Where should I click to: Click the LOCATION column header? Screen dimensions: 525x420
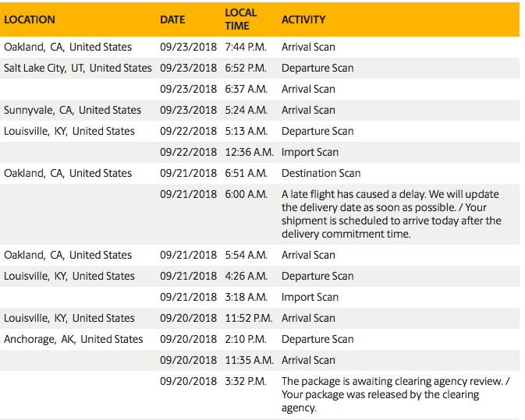(x=30, y=19)
